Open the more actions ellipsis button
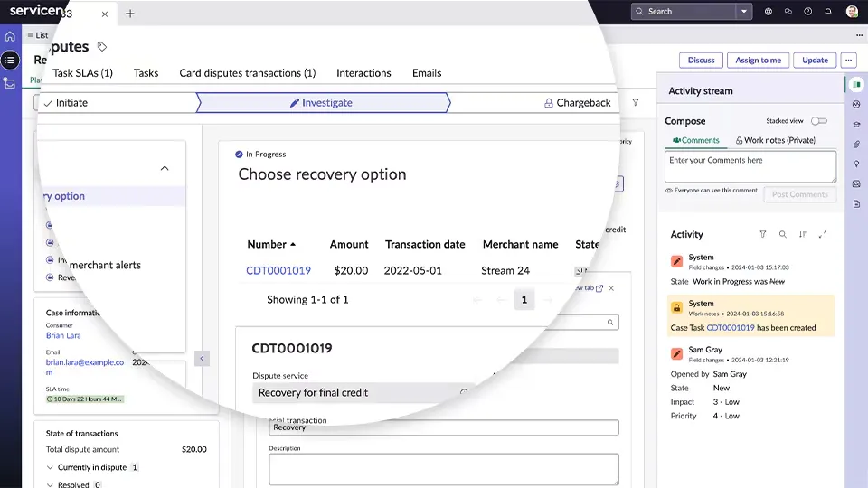 [849, 60]
